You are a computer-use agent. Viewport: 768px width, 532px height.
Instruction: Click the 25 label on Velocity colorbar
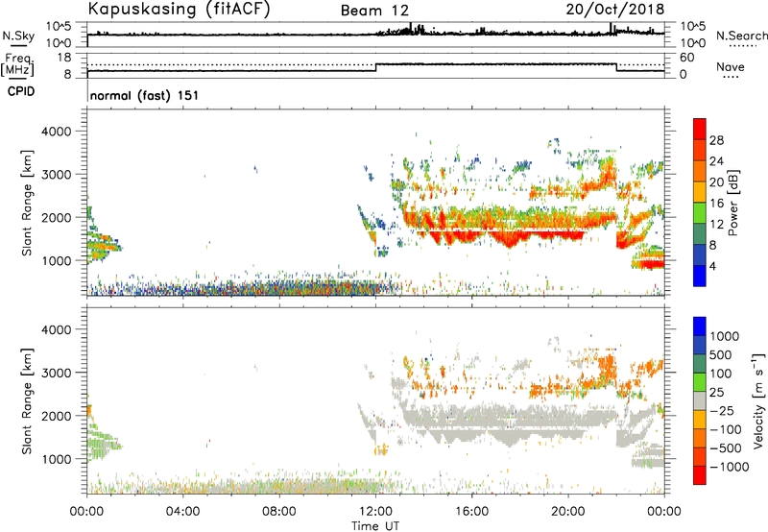click(x=716, y=393)
